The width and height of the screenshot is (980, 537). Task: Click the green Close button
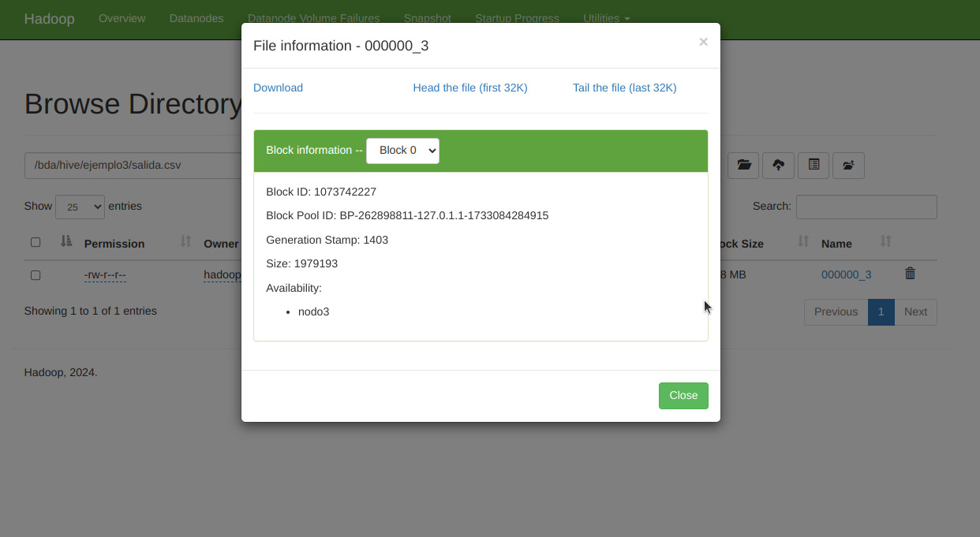click(683, 396)
